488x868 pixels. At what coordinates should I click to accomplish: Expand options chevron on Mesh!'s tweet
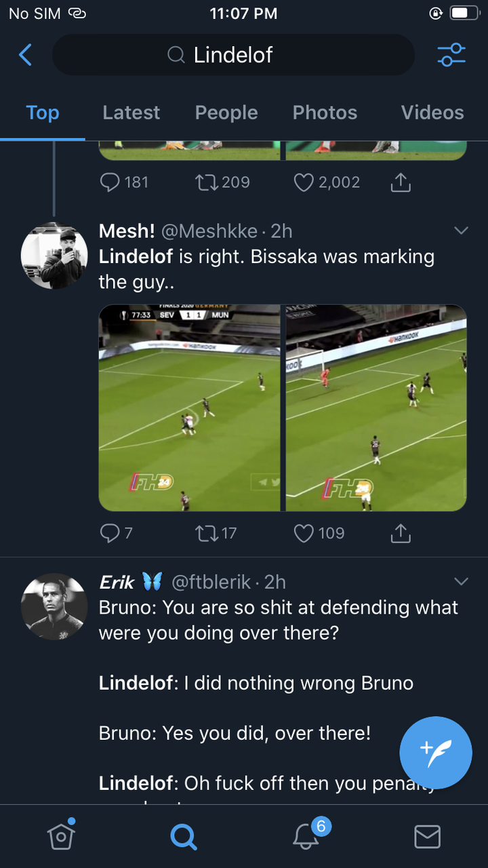[x=461, y=231]
